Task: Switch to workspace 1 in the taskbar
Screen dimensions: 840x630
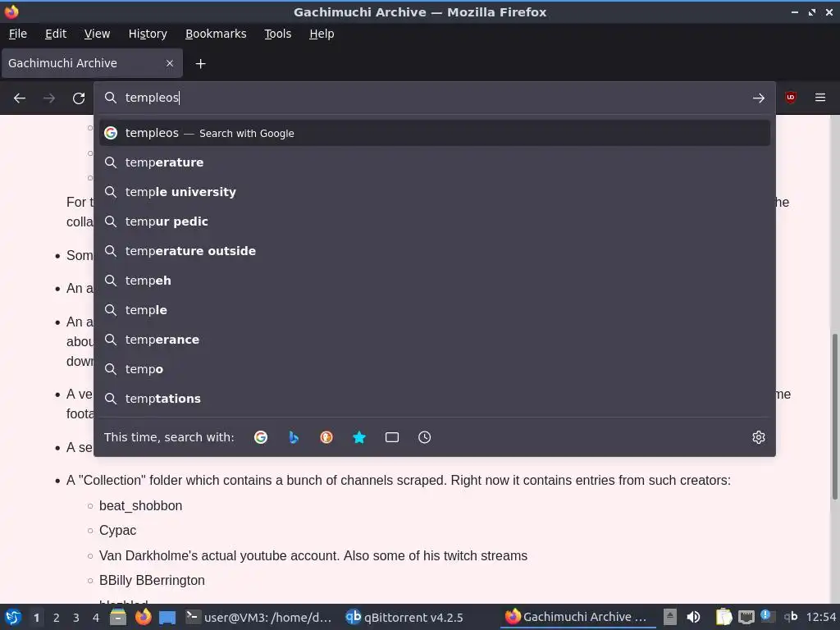Action: click(x=36, y=618)
